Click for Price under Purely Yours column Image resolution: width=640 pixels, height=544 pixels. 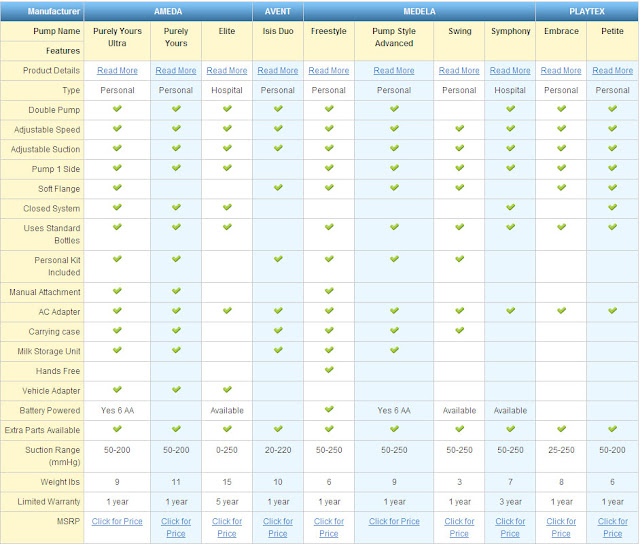point(176,528)
